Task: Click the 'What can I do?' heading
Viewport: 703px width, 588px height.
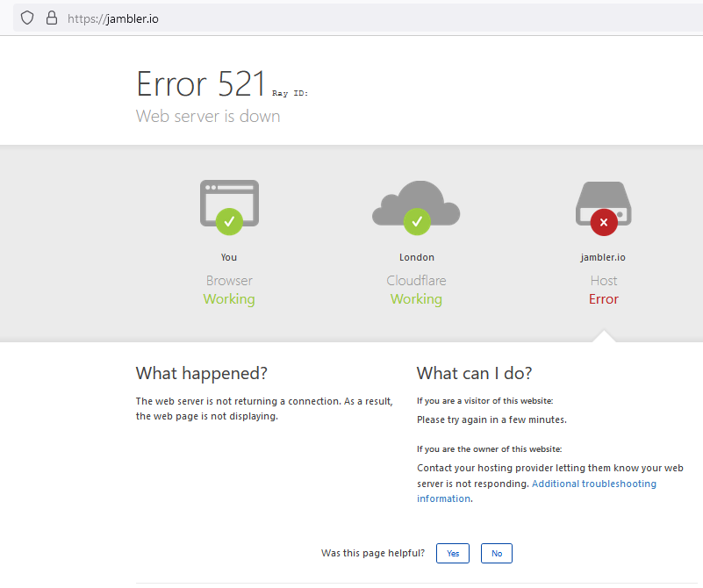Action: click(474, 373)
